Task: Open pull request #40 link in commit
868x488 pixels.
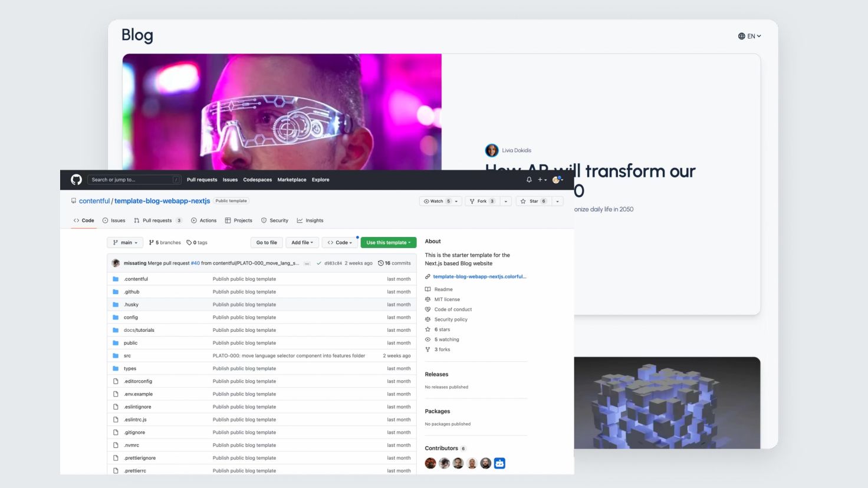Action: pyautogui.click(x=195, y=263)
